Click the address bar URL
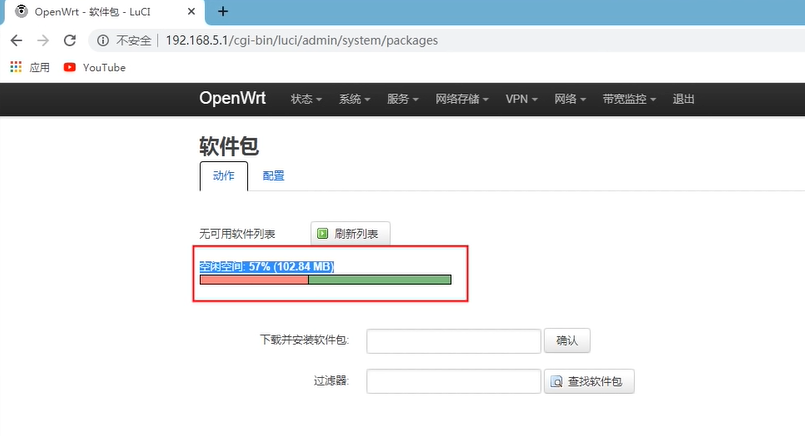This screenshot has height=436, width=805. (x=302, y=41)
